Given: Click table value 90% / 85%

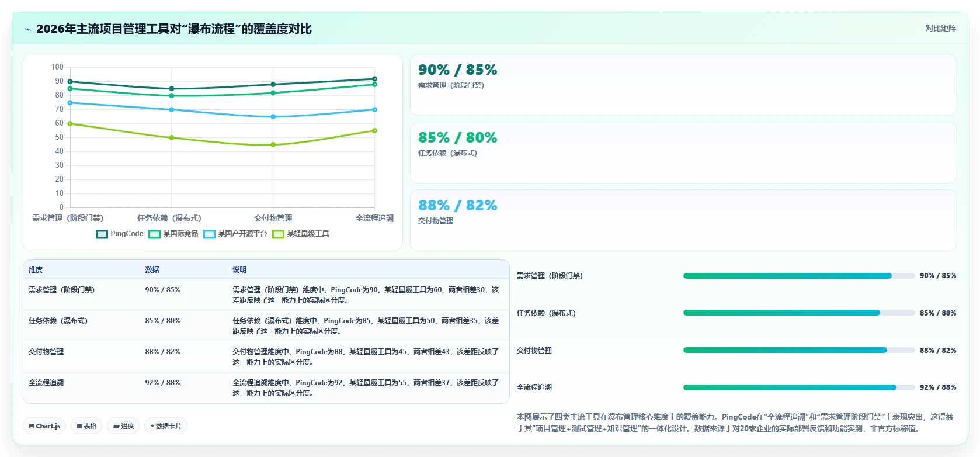Looking at the screenshot, I should tap(162, 290).
